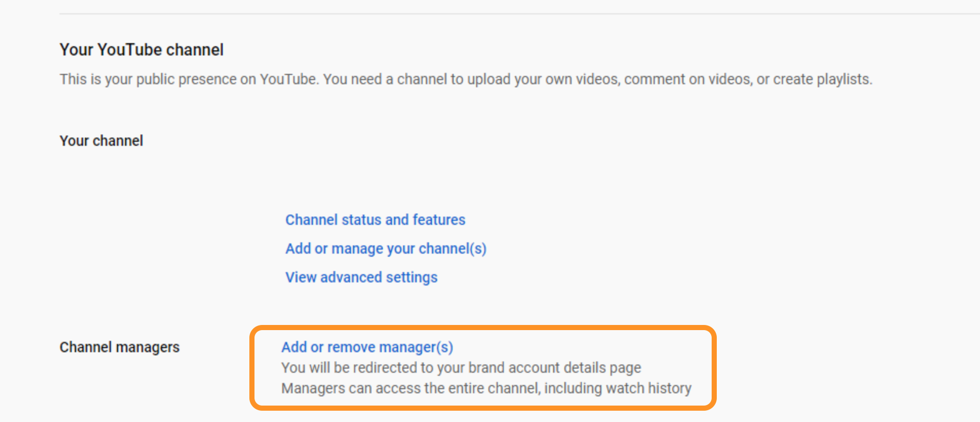Click the word "YouTube" in the main heading
This screenshot has height=422, width=980.
pyautogui.click(x=130, y=50)
